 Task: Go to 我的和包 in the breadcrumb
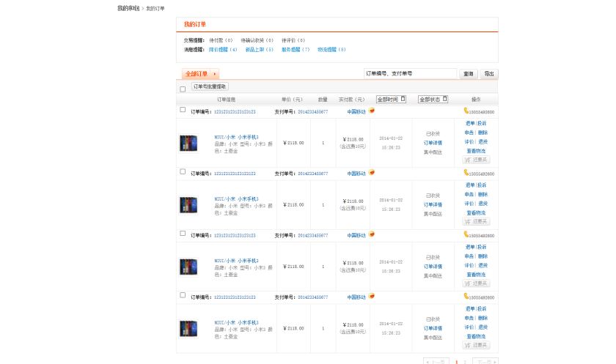coord(128,8)
